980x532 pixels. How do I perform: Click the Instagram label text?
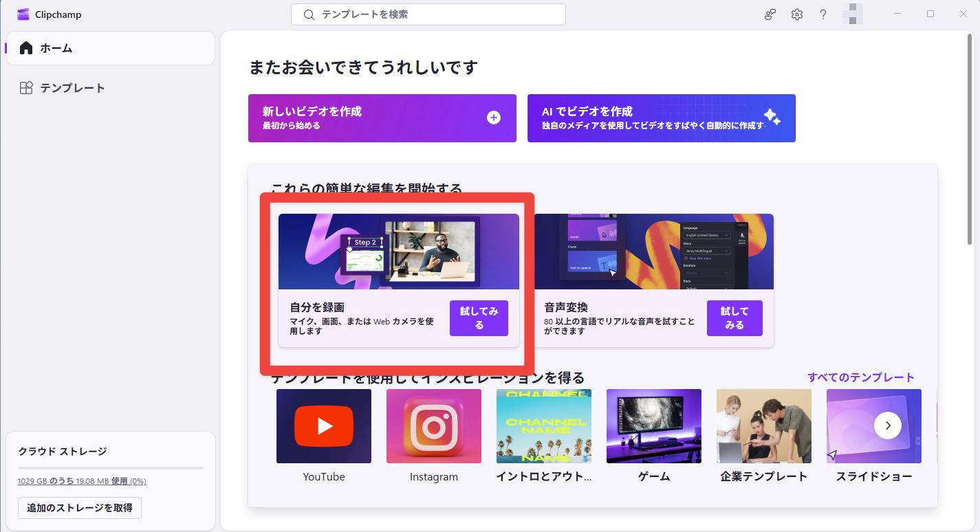pos(434,477)
